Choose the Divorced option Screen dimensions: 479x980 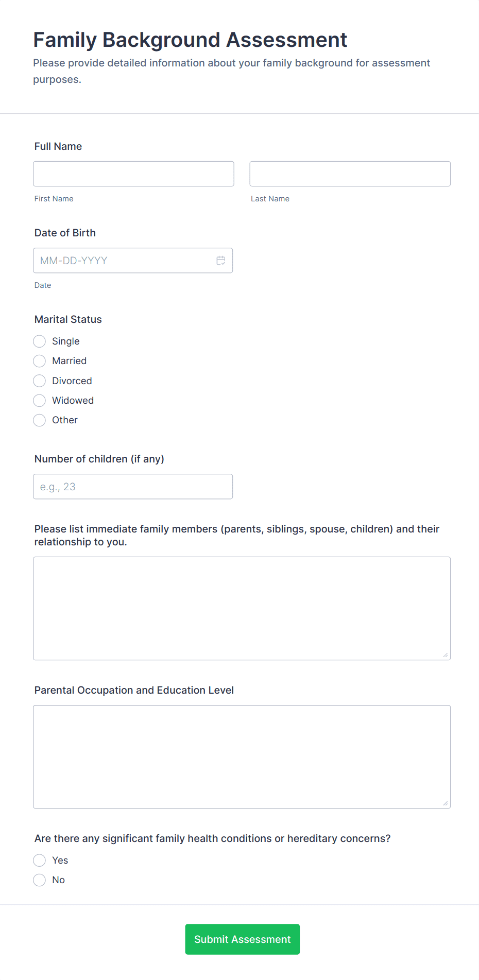(x=39, y=381)
